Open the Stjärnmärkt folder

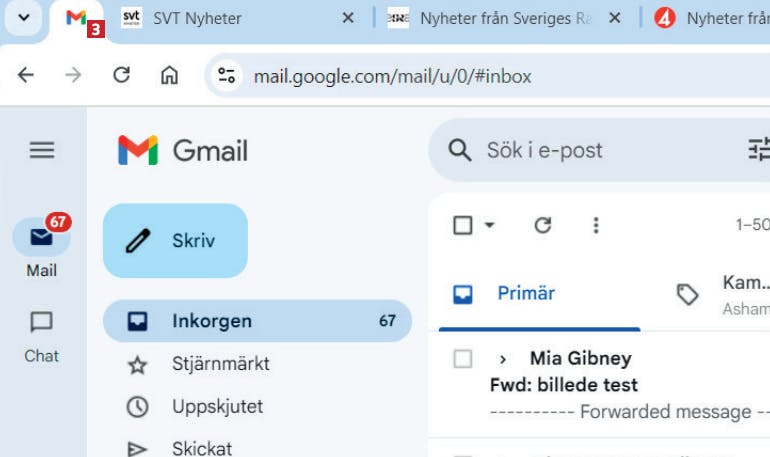220,364
